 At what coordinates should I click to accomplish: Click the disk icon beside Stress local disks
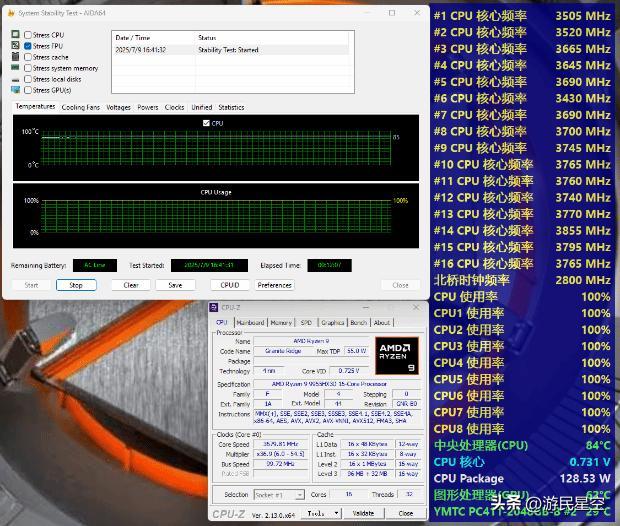pyautogui.click(x=15, y=79)
